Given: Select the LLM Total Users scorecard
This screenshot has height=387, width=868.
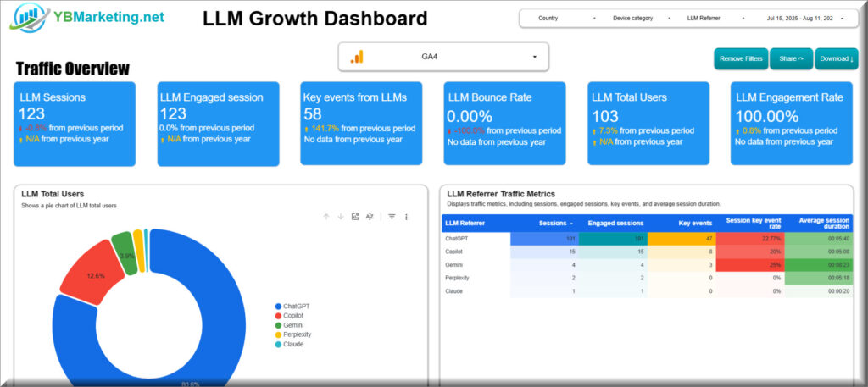Looking at the screenshot, I should click(x=648, y=124).
